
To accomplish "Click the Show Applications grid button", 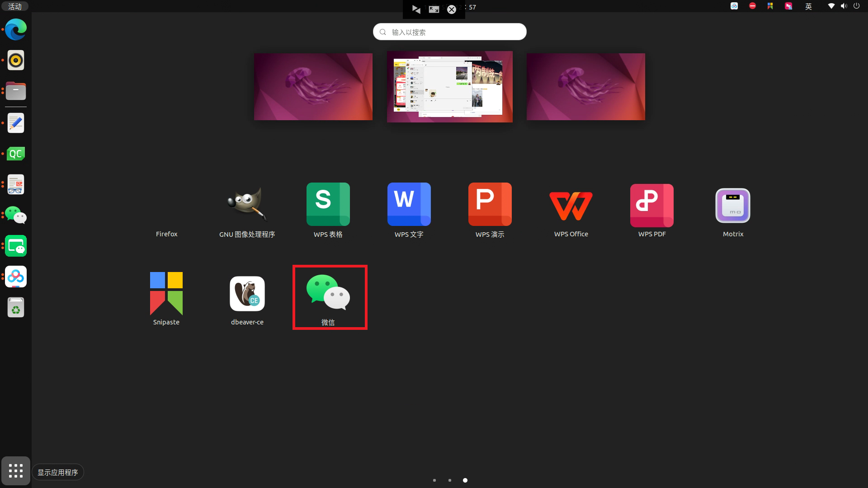I will point(16,470).
